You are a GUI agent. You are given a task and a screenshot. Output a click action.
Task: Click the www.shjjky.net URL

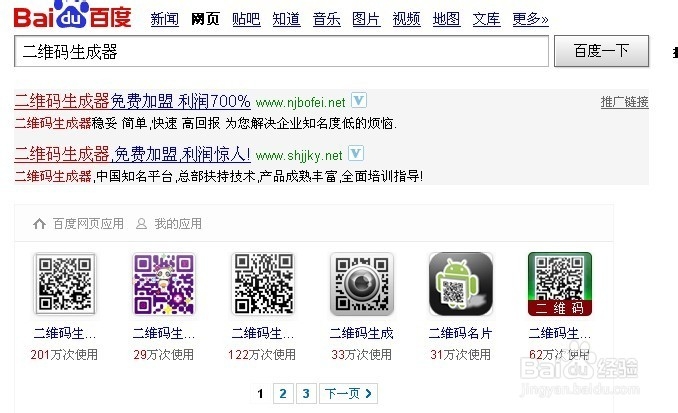click(299, 156)
